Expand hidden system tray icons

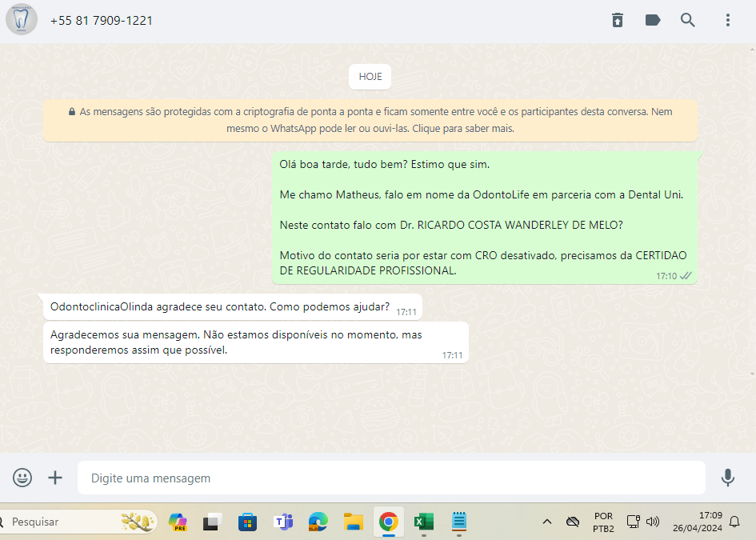point(547,522)
